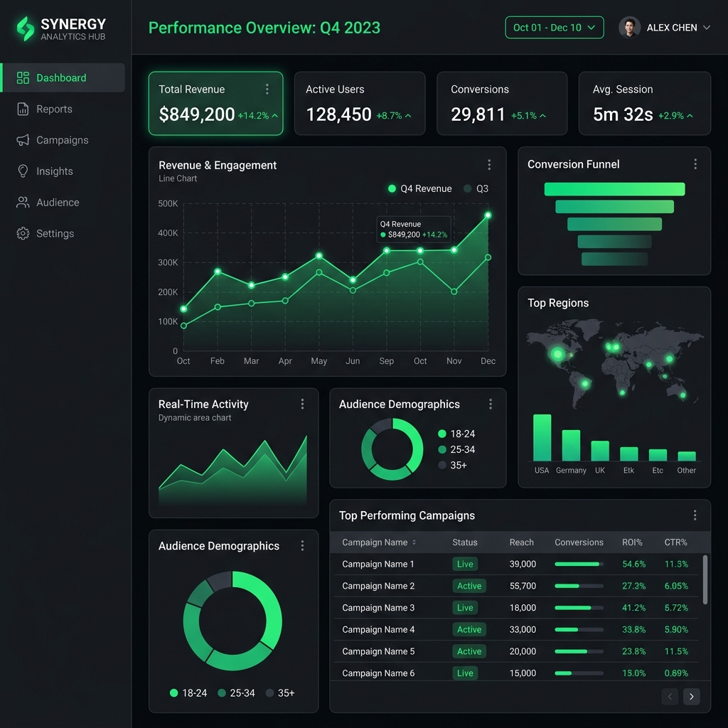Open the Dashboard sidebar item
This screenshot has width=728, height=728.
[x=63, y=77]
